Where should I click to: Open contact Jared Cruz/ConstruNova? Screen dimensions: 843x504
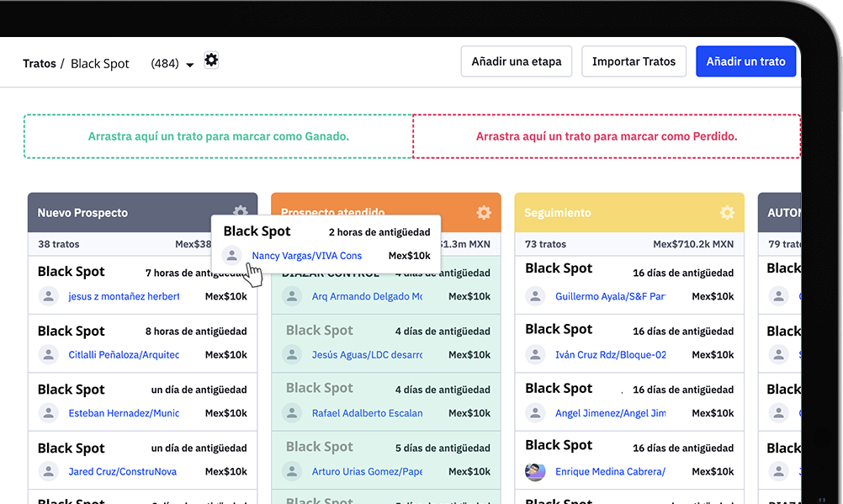tap(122, 471)
